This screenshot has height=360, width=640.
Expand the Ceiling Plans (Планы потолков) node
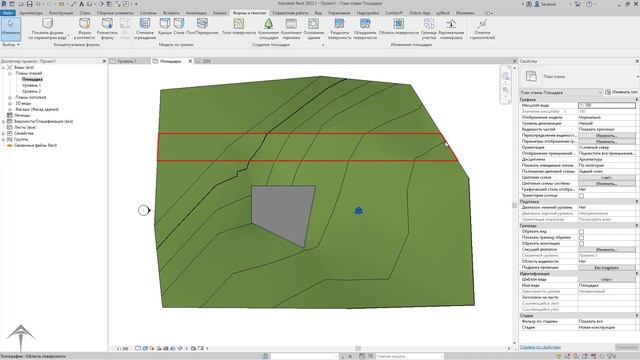(x=10, y=98)
